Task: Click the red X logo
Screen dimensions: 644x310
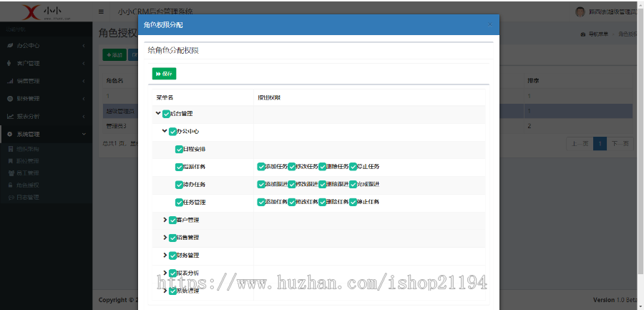Action: click(31, 12)
